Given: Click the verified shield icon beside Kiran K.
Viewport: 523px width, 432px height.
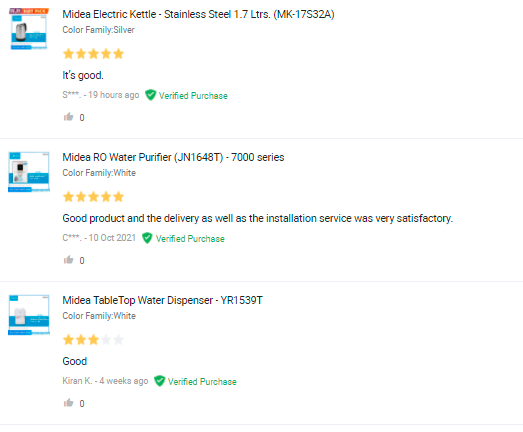Looking at the screenshot, I should pyautogui.click(x=159, y=381).
